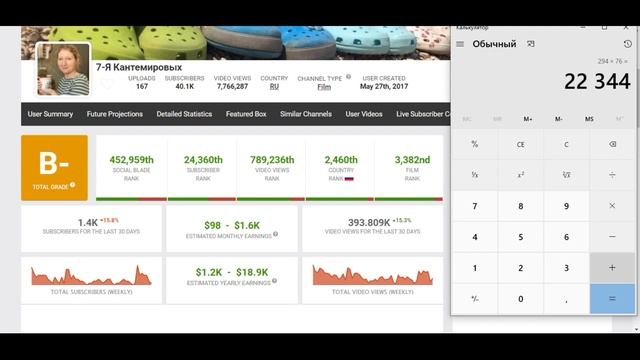Open the Similar Channels tab
Viewport: 640px width, 360px height.
point(306,114)
